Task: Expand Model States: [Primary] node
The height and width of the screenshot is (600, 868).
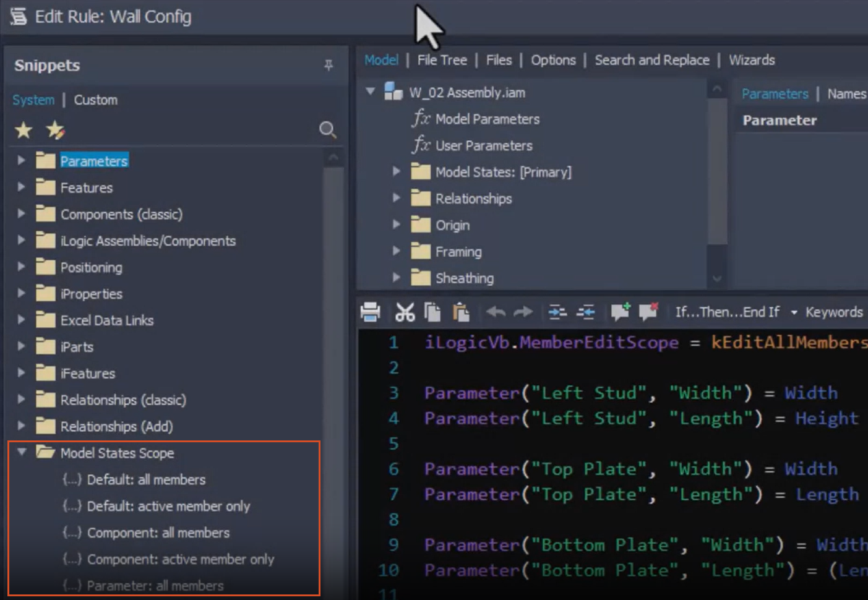Action: (397, 171)
